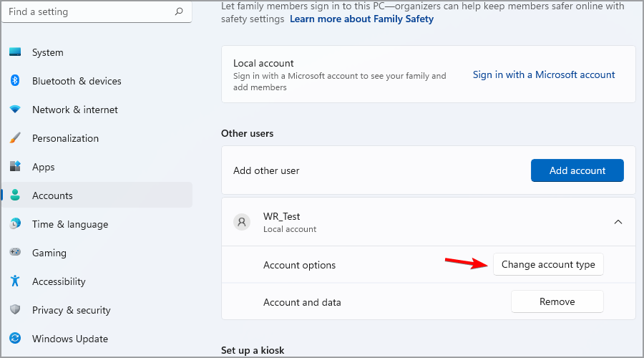This screenshot has height=358, width=644.
Task: Click the System monitor icon in sidebar
Action: 15,52
